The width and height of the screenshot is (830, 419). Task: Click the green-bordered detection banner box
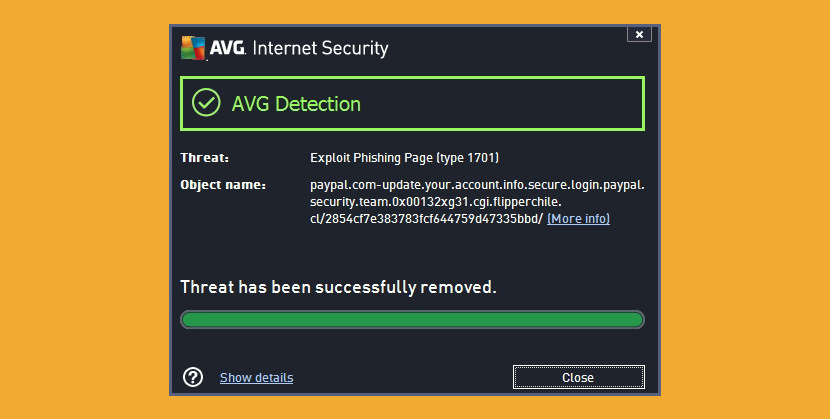[x=412, y=104]
